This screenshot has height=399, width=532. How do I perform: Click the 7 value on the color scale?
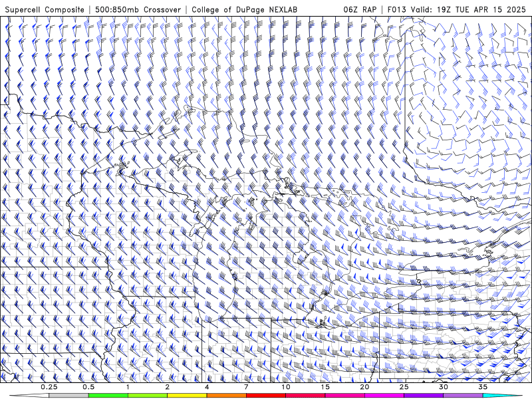pos(246,387)
